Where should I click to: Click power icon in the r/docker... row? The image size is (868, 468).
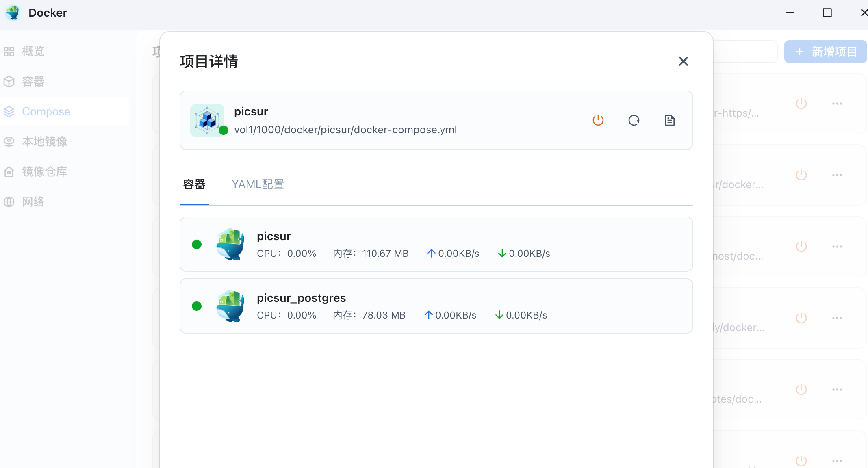point(801,175)
